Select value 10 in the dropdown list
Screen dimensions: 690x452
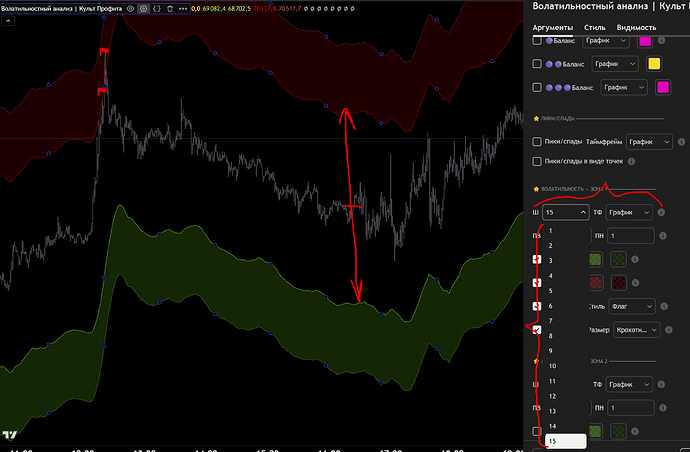click(551, 366)
